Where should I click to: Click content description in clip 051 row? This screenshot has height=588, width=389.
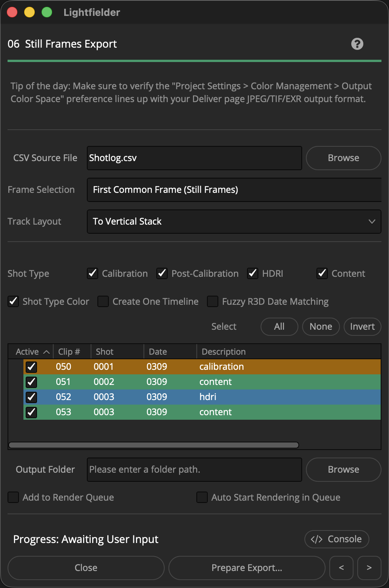(x=216, y=382)
